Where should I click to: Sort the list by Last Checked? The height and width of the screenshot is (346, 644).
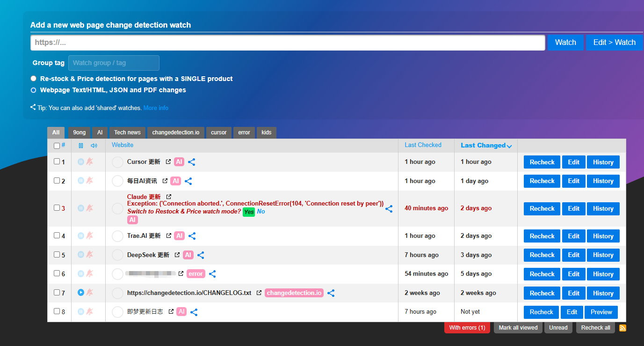tap(423, 145)
